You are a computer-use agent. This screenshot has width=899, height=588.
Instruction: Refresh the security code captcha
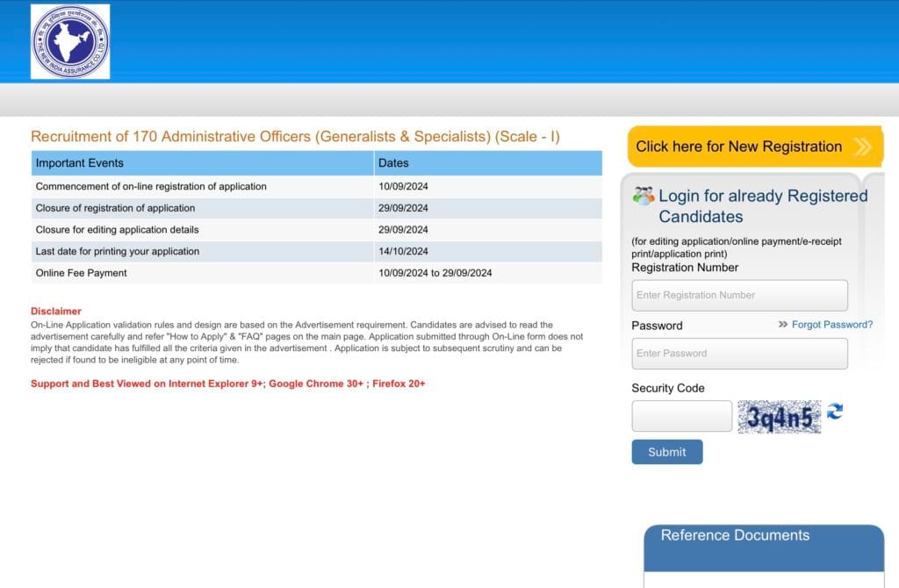click(x=835, y=412)
